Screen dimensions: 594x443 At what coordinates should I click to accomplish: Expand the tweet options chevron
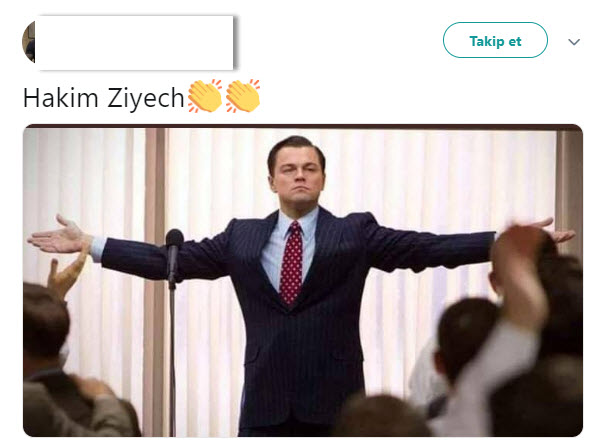click(574, 42)
